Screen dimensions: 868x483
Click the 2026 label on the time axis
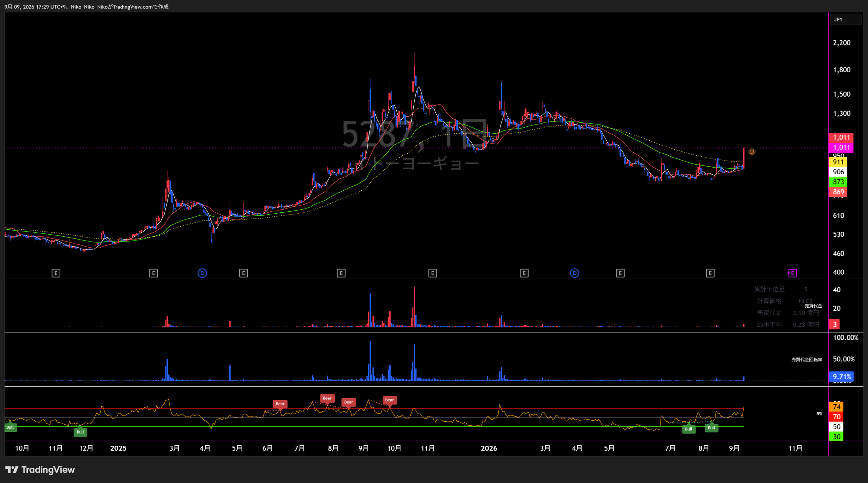click(489, 448)
